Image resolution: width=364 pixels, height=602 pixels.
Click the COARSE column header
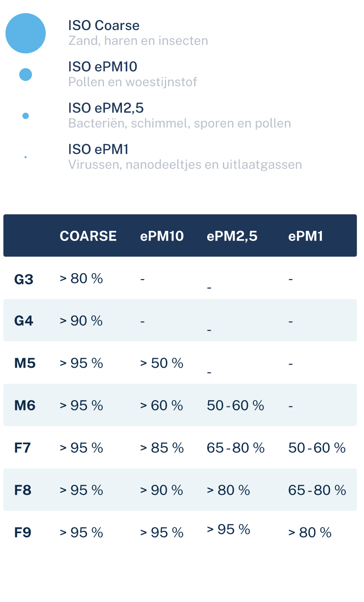(x=88, y=236)
